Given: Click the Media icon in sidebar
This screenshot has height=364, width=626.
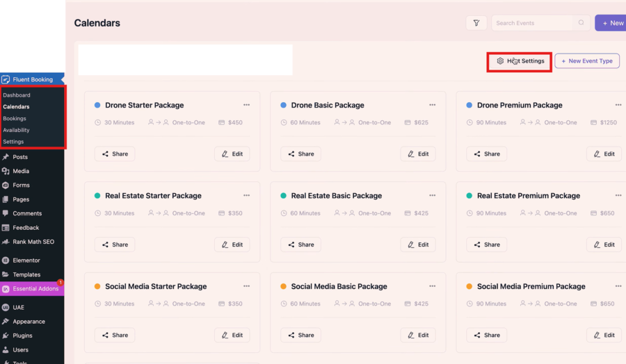Looking at the screenshot, I should point(6,171).
